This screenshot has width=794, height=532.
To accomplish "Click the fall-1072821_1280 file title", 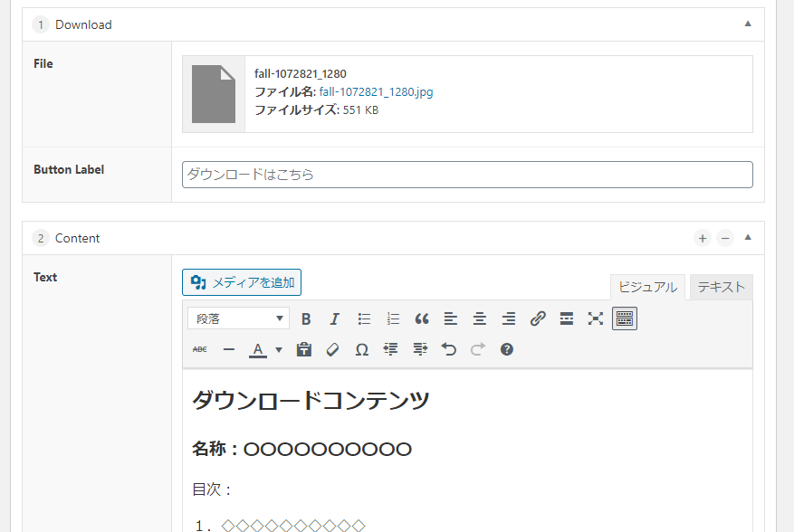I will (x=301, y=74).
